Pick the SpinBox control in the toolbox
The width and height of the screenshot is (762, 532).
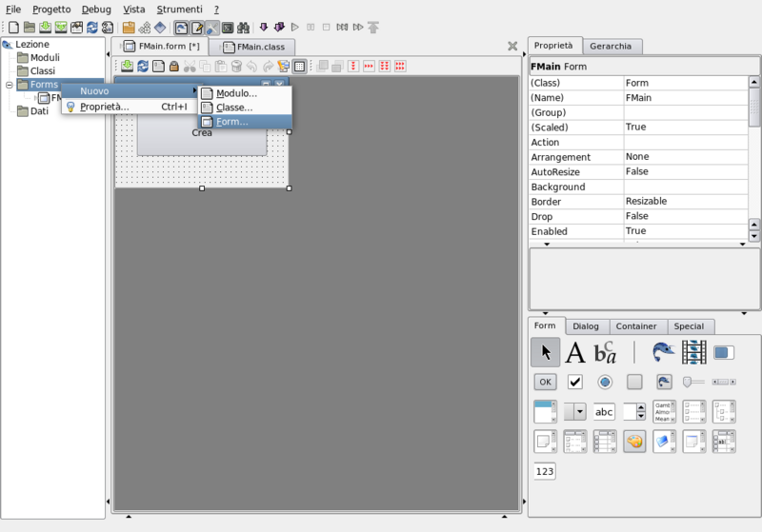(634, 412)
